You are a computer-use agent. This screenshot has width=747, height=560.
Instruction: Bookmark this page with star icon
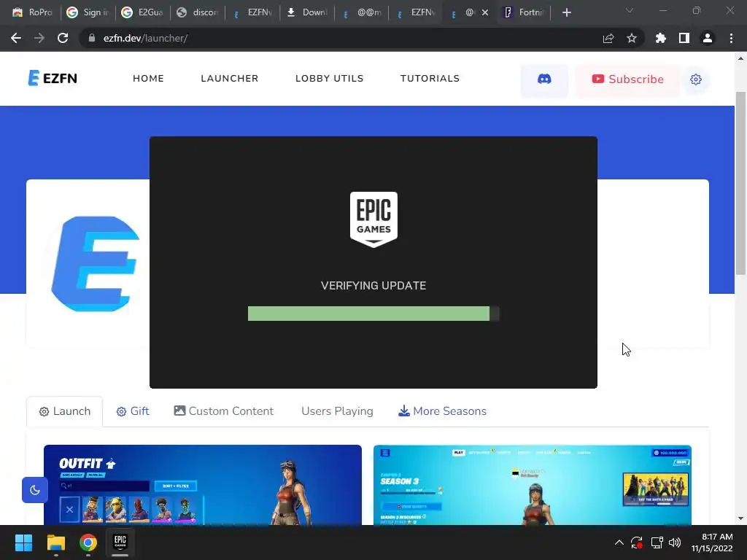[x=632, y=38]
